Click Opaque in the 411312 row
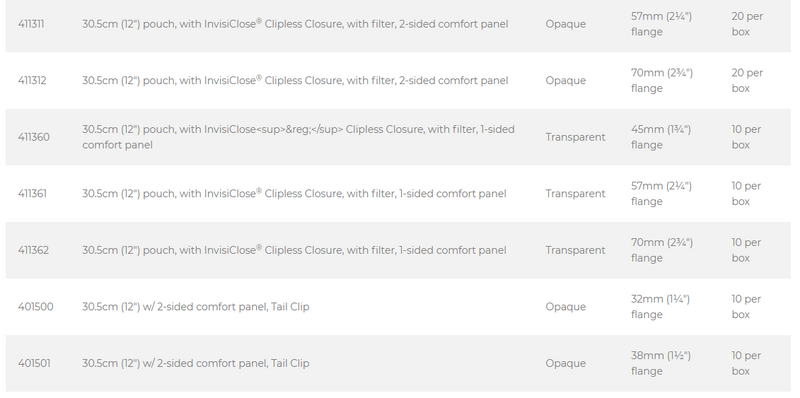This screenshot has width=800, height=398. click(565, 81)
